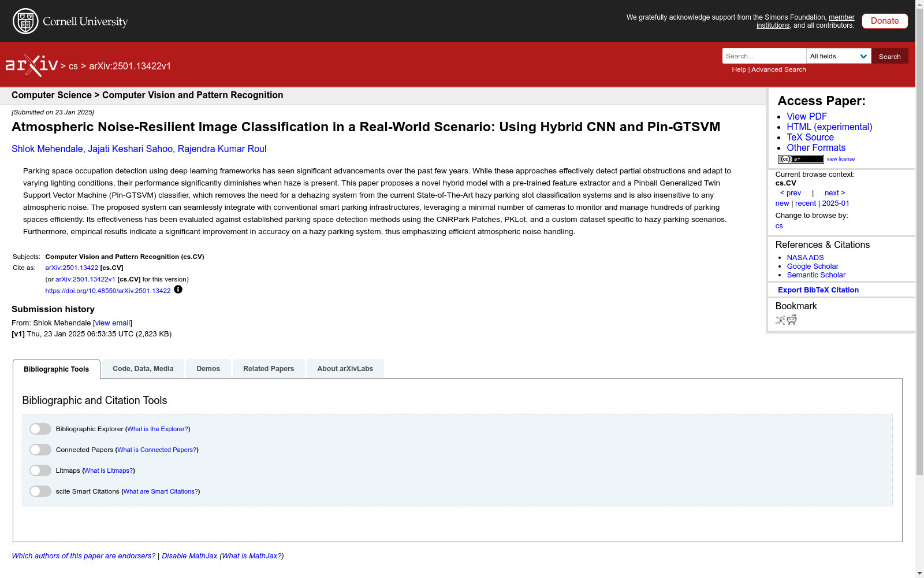Open the 2025-01 listing link
Screen dimensions: 924x578
[x=836, y=203]
